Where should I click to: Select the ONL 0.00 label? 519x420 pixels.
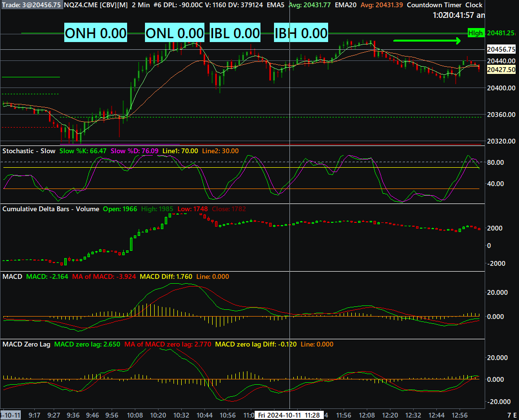tap(174, 33)
